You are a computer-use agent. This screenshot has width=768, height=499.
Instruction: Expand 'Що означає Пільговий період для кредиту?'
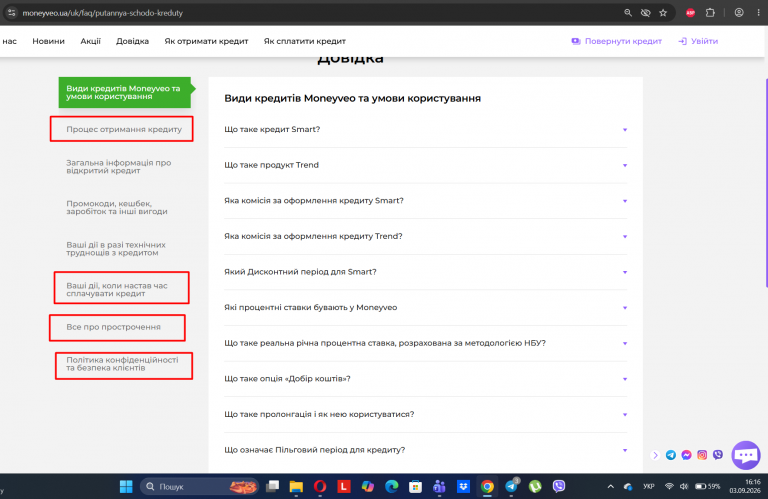[425, 450]
